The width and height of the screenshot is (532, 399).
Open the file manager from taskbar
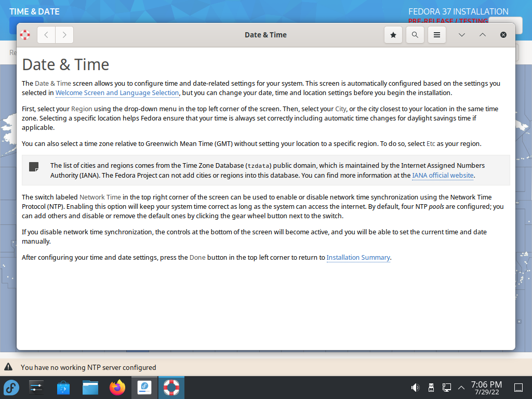tap(90, 388)
